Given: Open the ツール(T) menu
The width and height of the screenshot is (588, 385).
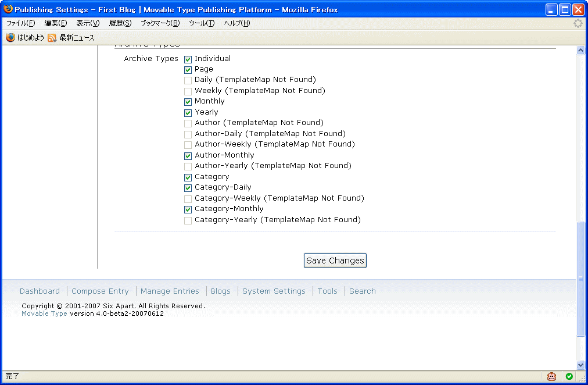Looking at the screenshot, I should click(202, 23).
